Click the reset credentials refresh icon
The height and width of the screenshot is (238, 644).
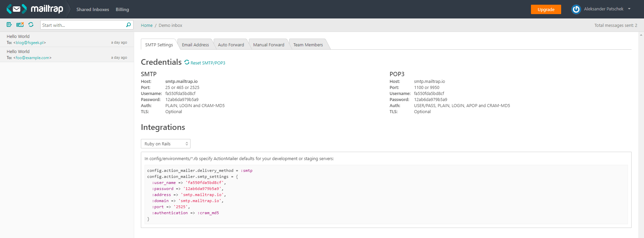187,62
